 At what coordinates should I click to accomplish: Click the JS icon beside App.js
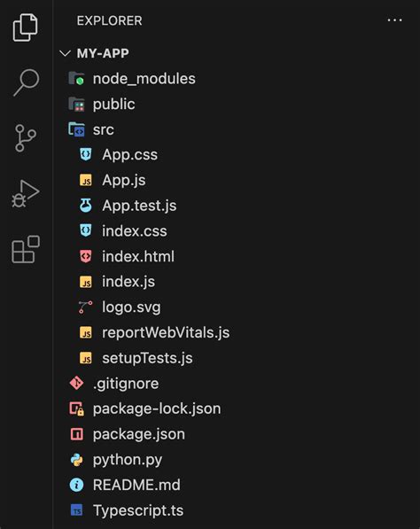(86, 180)
